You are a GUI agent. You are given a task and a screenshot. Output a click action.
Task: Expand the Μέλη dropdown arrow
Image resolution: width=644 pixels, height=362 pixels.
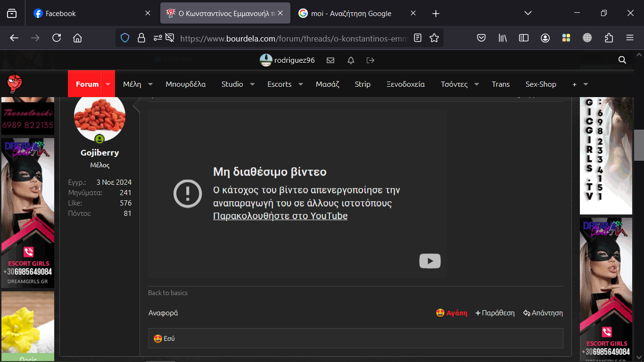150,84
